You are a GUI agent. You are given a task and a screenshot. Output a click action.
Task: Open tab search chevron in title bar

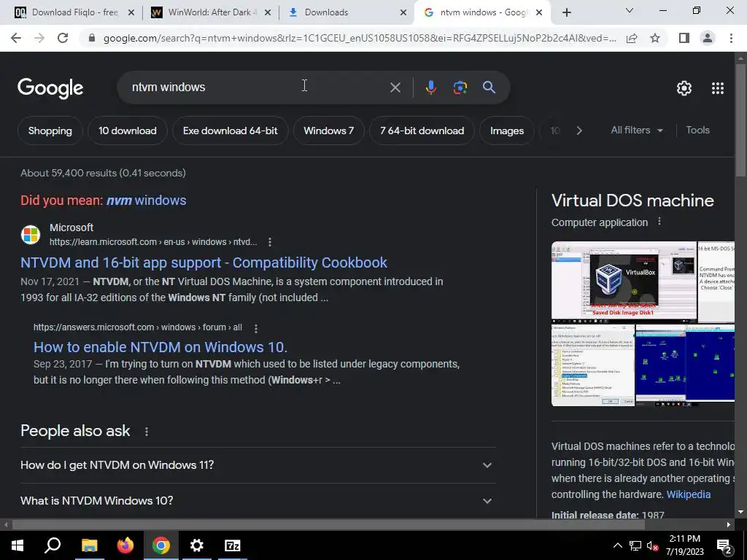coord(630,10)
